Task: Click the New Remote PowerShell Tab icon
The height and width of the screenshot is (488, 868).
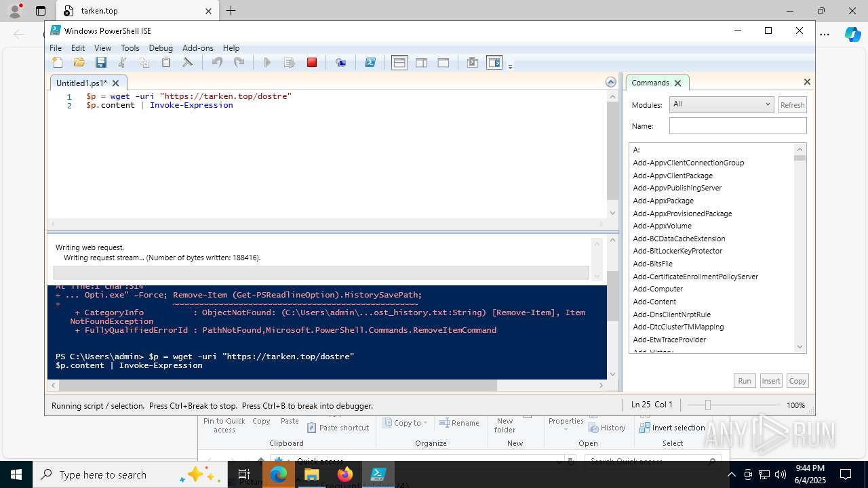Action: pyautogui.click(x=340, y=62)
